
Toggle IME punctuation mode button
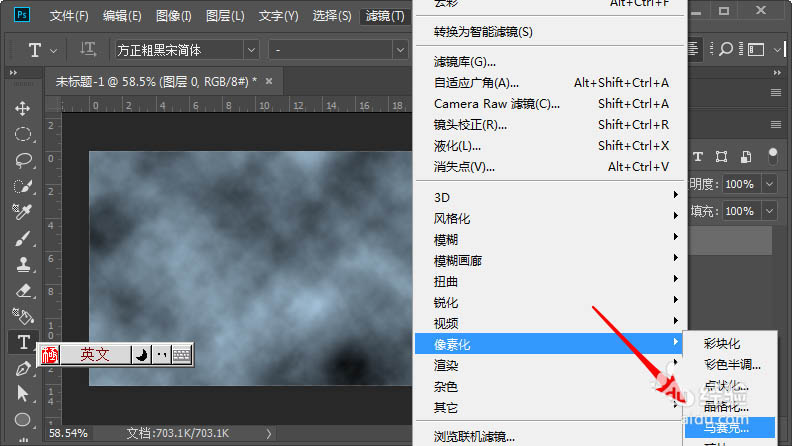(162, 355)
